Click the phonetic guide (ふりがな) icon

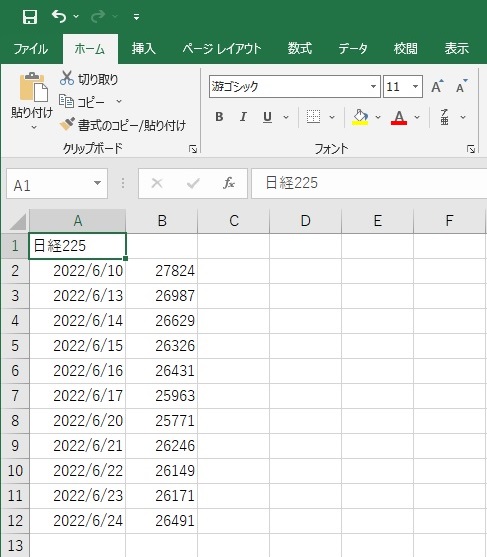pyautogui.click(x=444, y=117)
